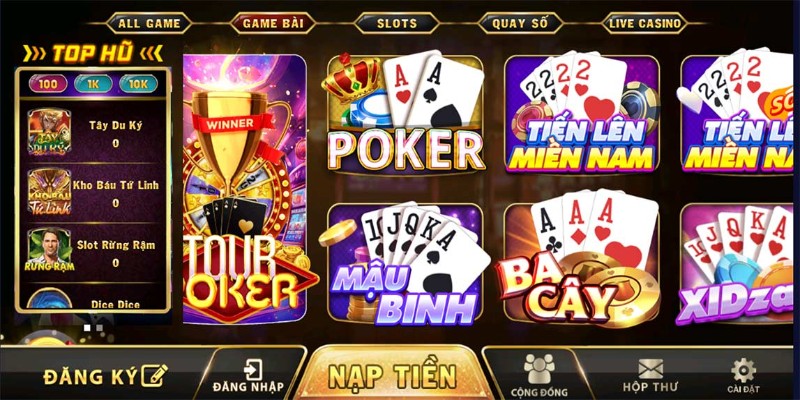Open the Quay Số tab
The height and width of the screenshot is (400, 800).
coord(520,23)
